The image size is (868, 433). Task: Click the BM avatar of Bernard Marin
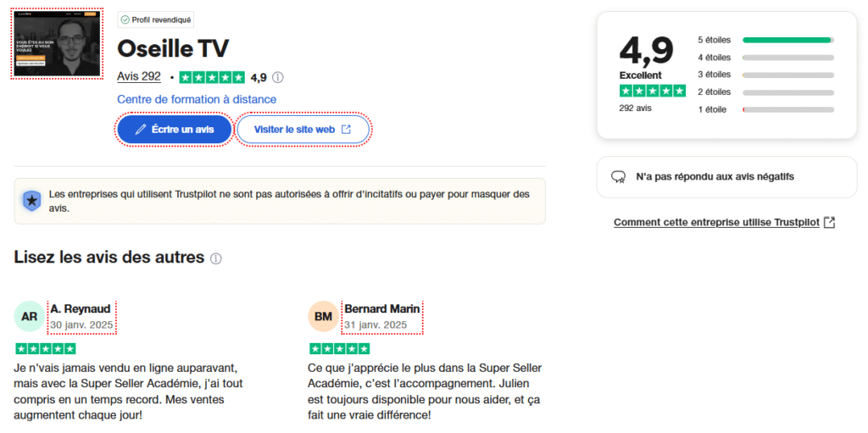point(323,317)
